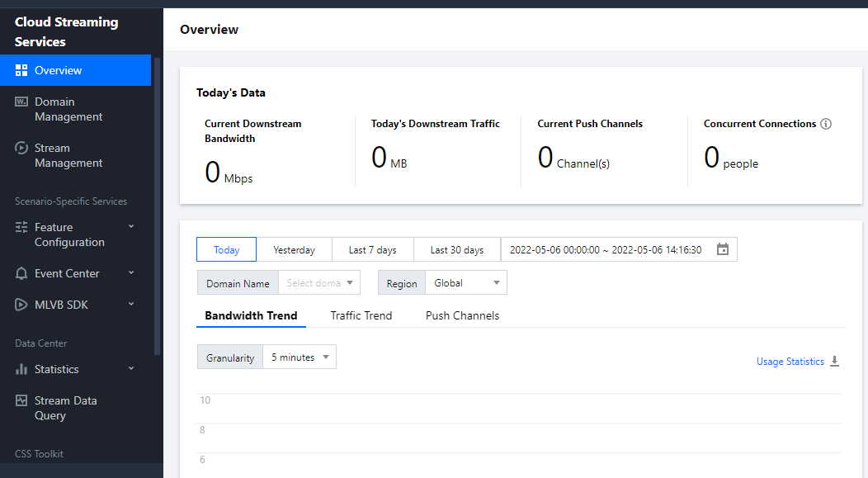Image resolution: width=868 pixels, height=478 pixels.
Task: Click the Feature Configuration sliders icon
Action: 22,227
